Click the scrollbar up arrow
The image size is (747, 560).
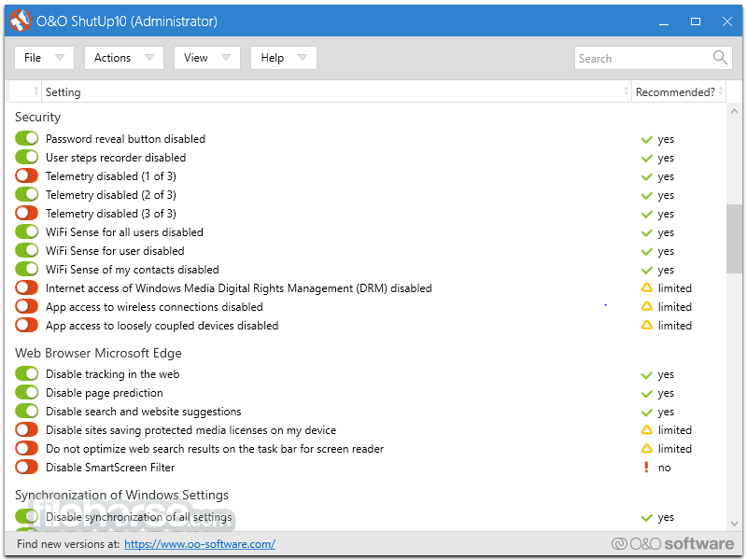(734, 111)
